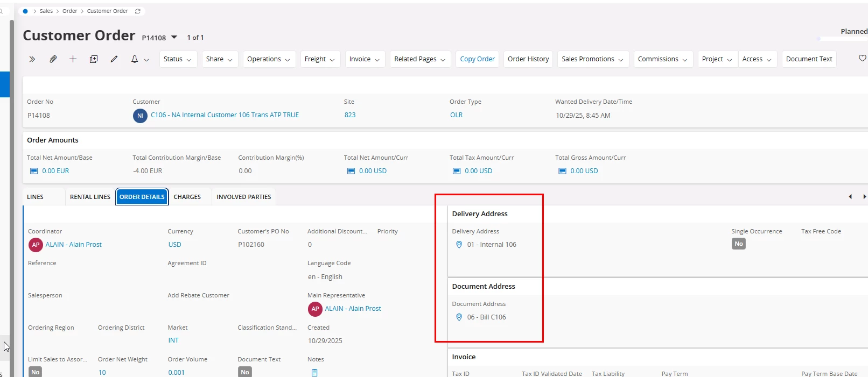Expand the Status dropdown menu
The height and width of the screenshot is (377, 868).
pyautogui.click(x=178, y=59)
